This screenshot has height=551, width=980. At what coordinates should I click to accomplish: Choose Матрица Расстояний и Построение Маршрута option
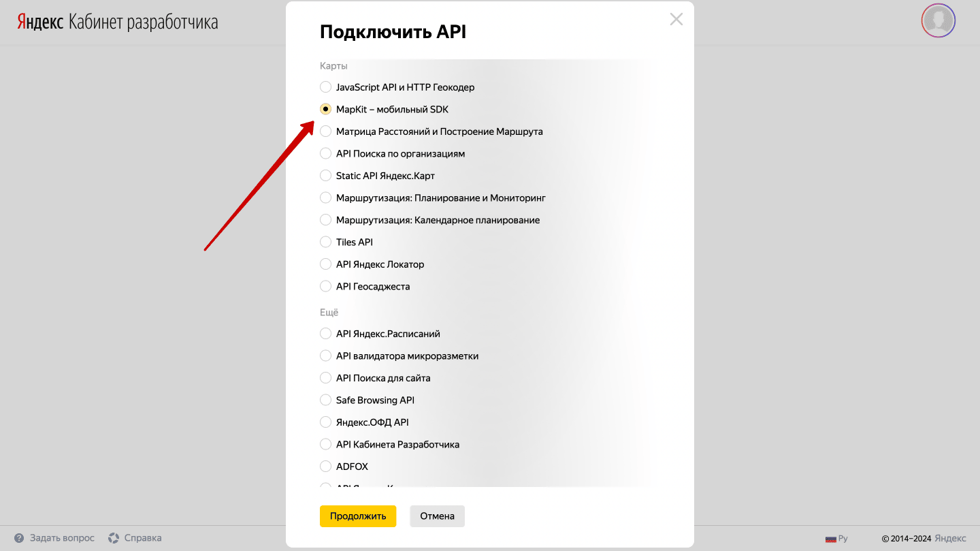[325, 131]
